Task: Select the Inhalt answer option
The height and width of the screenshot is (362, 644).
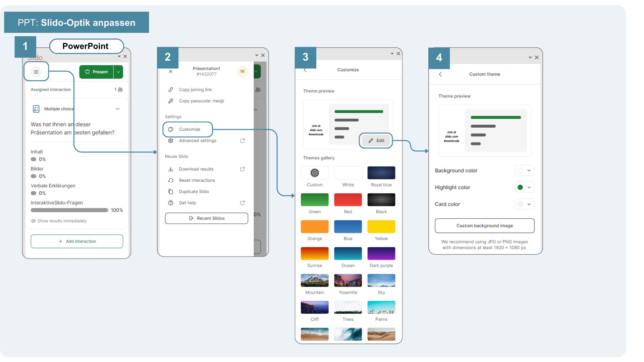Action: pyautogui.click(x=37, y=152)
